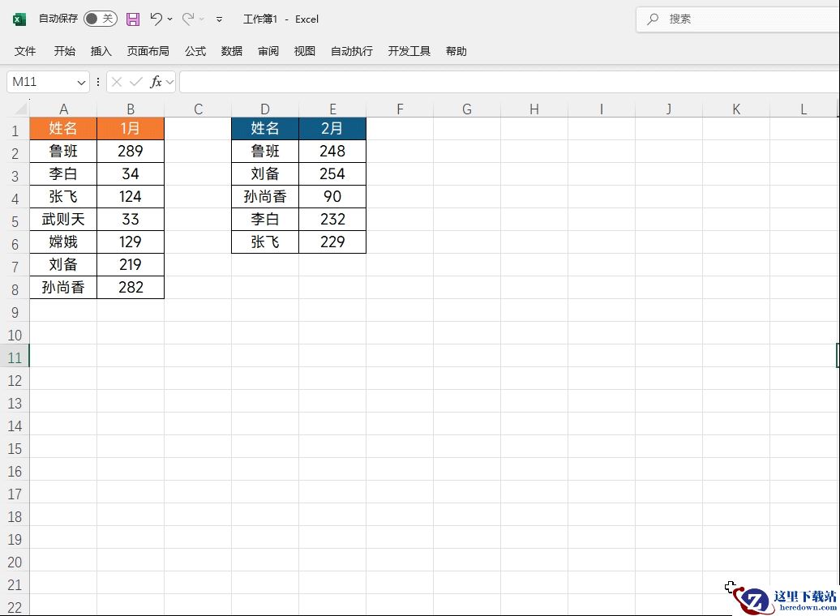Open the 帮助 ribbon tab
This screenshot has width=840, height=616.
456,51
